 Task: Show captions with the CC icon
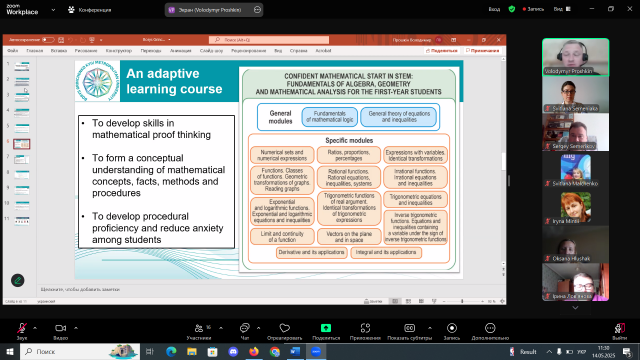tap(409, 328)
